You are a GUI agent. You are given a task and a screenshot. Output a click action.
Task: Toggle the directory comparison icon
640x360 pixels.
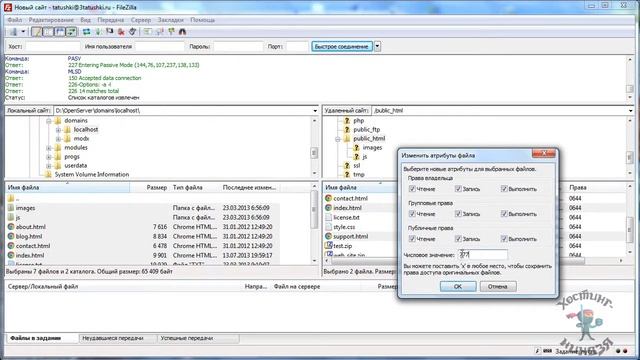[x=159, y=32]
